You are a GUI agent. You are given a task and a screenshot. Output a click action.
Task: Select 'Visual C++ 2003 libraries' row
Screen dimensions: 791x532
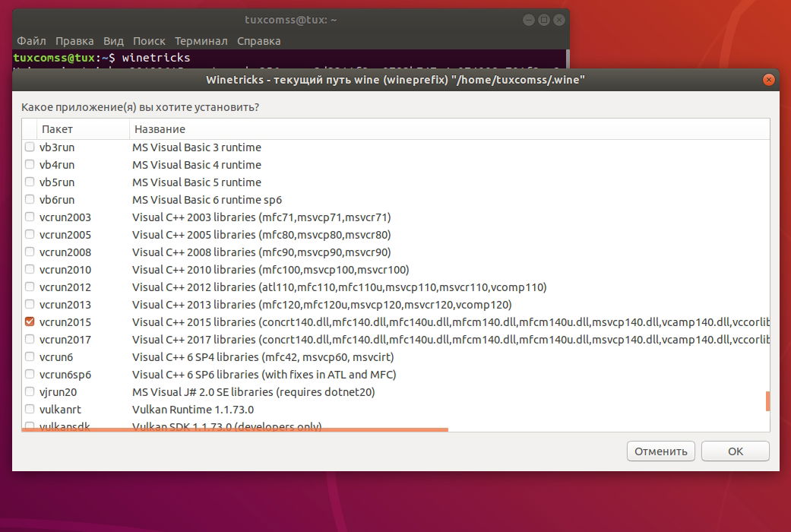[396, 217]
